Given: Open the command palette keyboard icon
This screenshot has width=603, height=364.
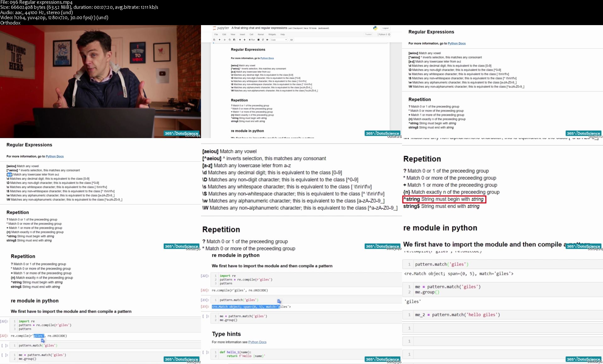Looking at the screenshot, I should point(291,40).
